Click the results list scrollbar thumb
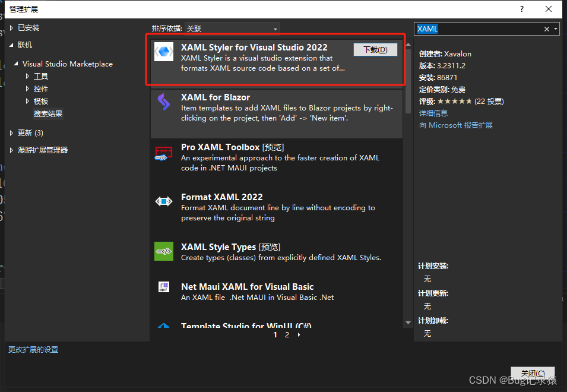Image resolution: width=567 pixels, height=392 pixels. pyautogui.click(x=408, y=81)
